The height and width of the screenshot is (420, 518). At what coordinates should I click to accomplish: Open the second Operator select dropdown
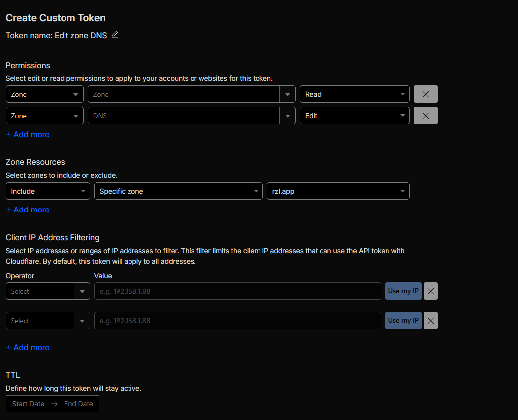(48, 321)
